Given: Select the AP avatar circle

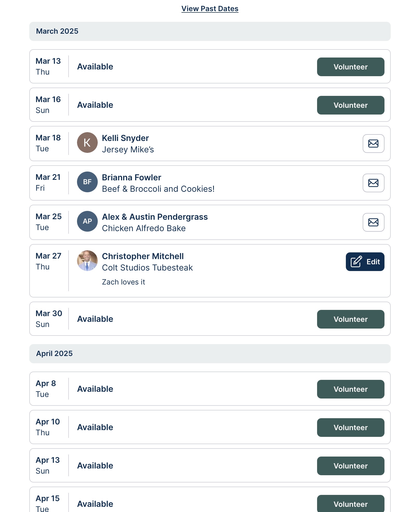Looking at the screenshot, I should point(87,221).
